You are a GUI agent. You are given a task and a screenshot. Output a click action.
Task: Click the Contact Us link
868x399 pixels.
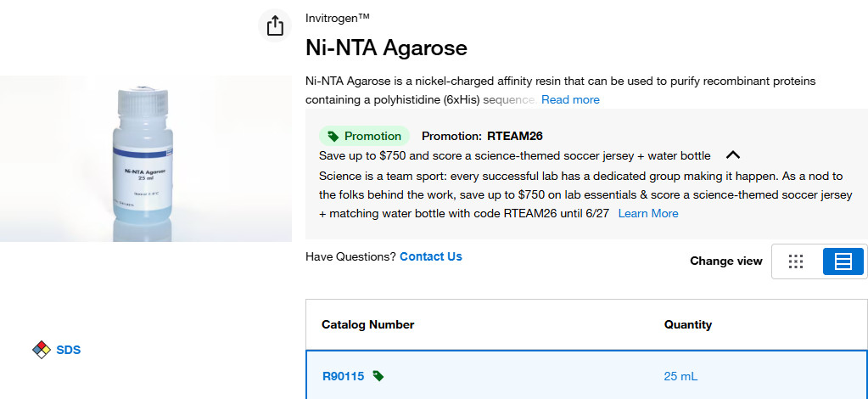pyautogui.click(x=431, y=256)
